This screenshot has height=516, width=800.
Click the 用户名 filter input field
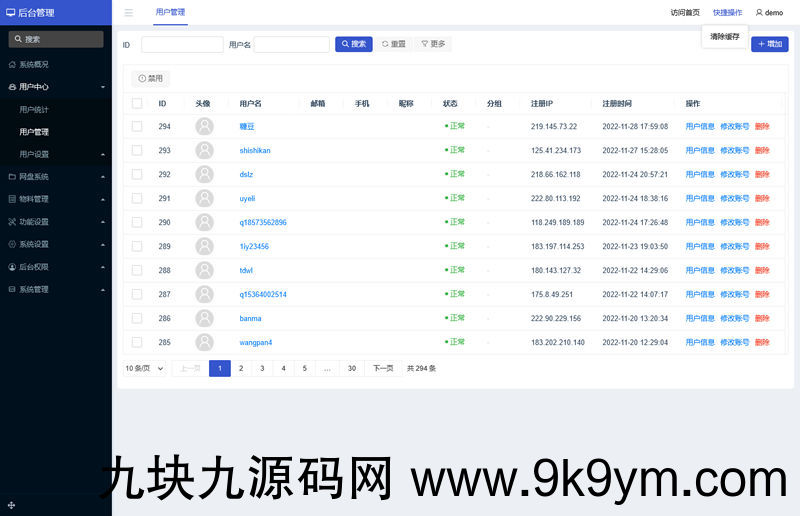291,44
